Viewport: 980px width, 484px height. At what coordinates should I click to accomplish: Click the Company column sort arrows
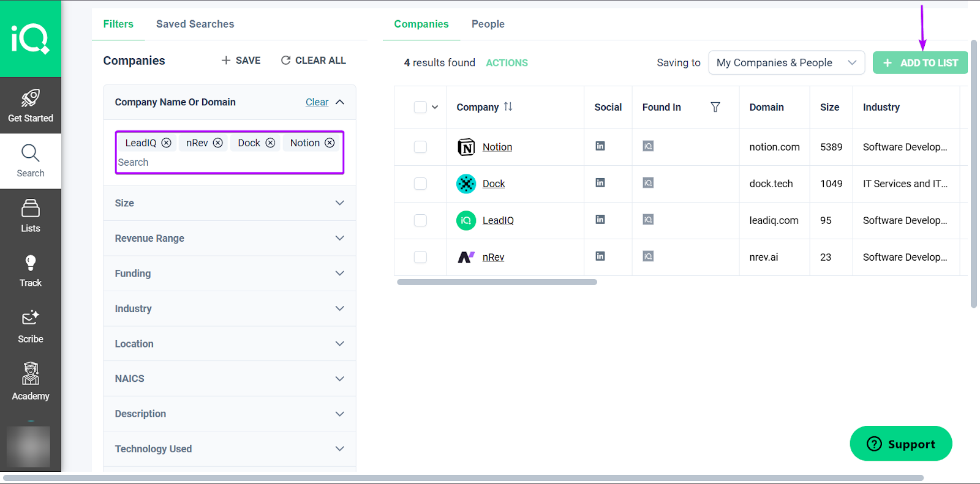(508, 106)
